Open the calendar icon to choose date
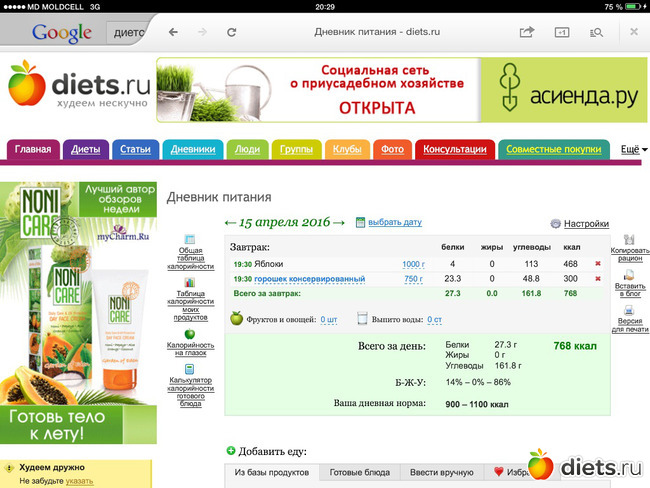 tap(361, 222)
